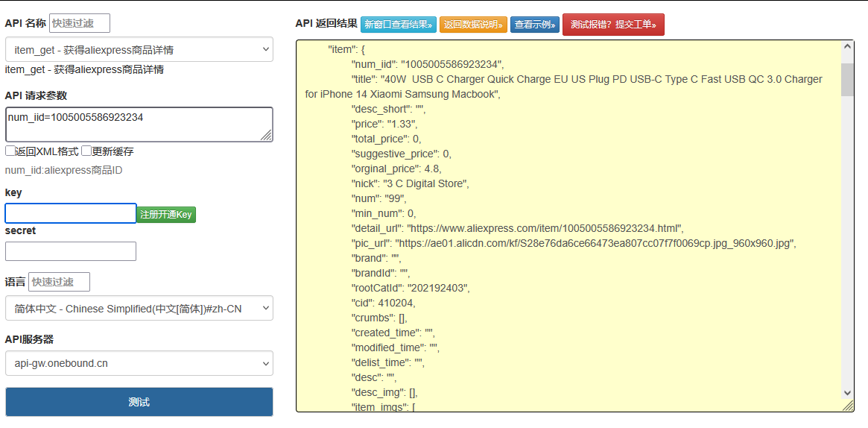Image resolution: width=868 pixels, height=428 pixels.
Task: Click the result scrollbar up arrow
Action: pyautogui.click(x=847, y=48)
